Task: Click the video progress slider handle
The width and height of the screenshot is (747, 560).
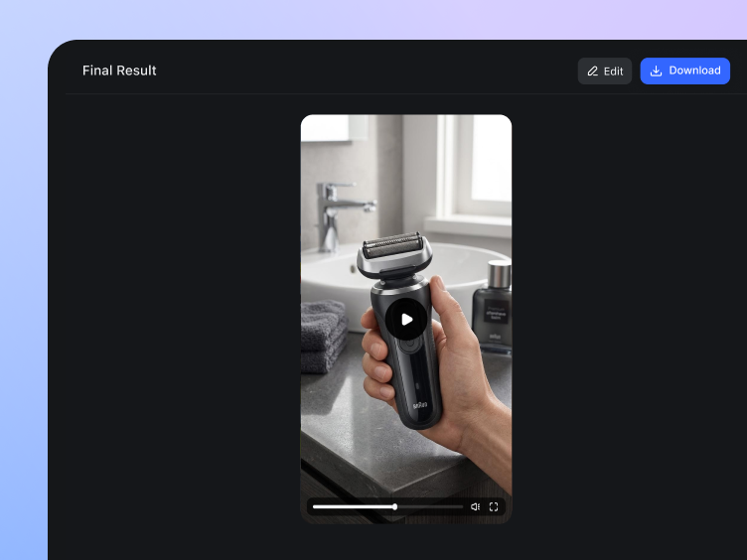Action: pos(395,506)
